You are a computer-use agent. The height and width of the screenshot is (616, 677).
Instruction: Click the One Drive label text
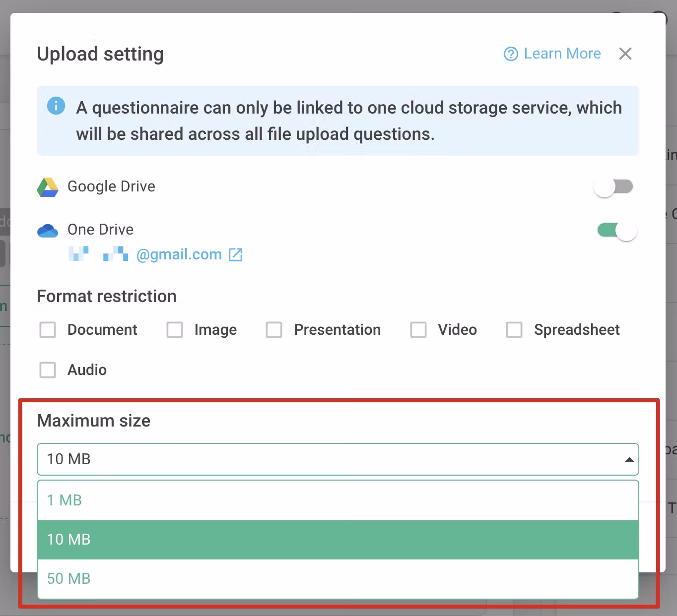100,230
